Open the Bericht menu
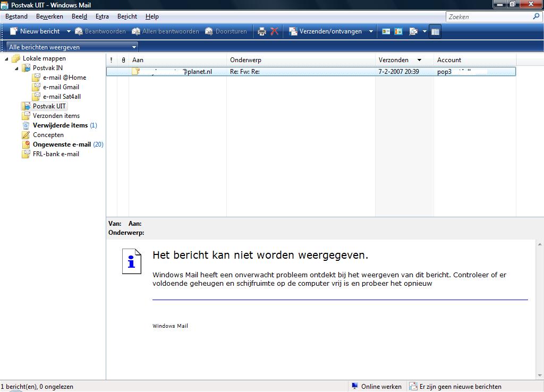 click(127, 16)
